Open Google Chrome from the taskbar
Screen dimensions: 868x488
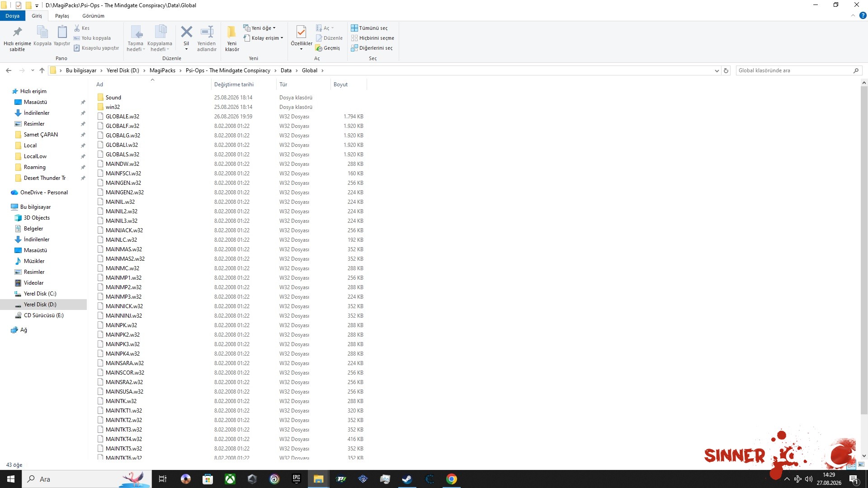(451, 479)
